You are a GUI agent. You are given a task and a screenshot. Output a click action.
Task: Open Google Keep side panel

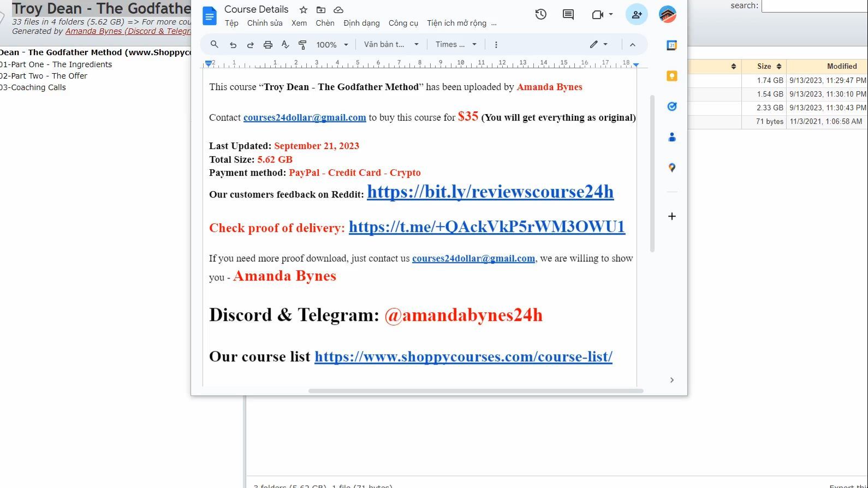pyautogui.click(x=672, y=76)
